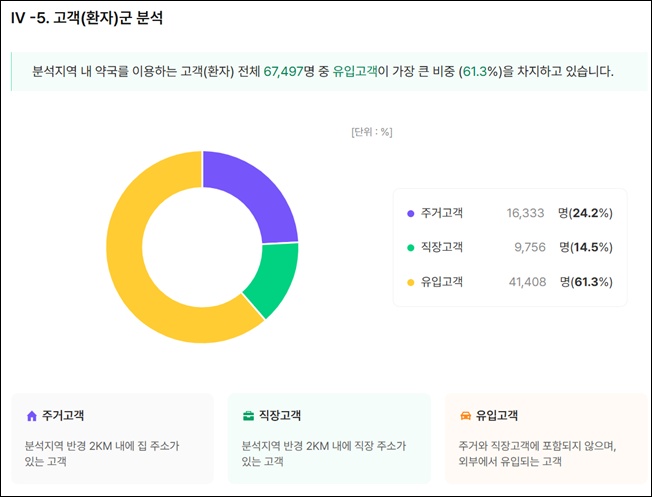This screenshot has height=497, width=652.
Task: Click the house icon beside 주거고객
Action: coord(31,415)
